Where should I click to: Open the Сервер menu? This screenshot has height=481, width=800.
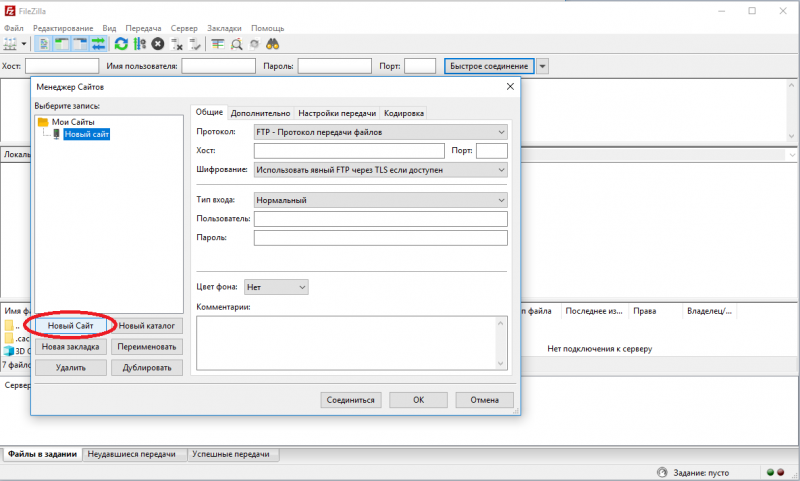point(184,28)
